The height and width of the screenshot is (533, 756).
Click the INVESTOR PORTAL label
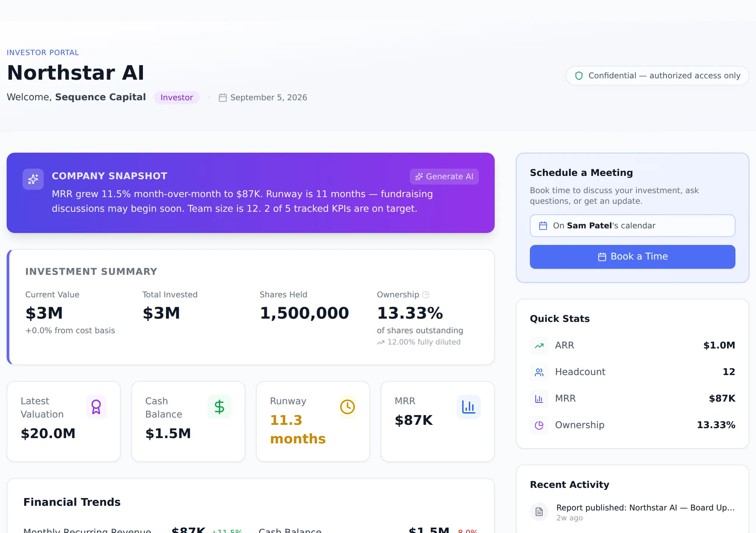click(x=43, y=53)
